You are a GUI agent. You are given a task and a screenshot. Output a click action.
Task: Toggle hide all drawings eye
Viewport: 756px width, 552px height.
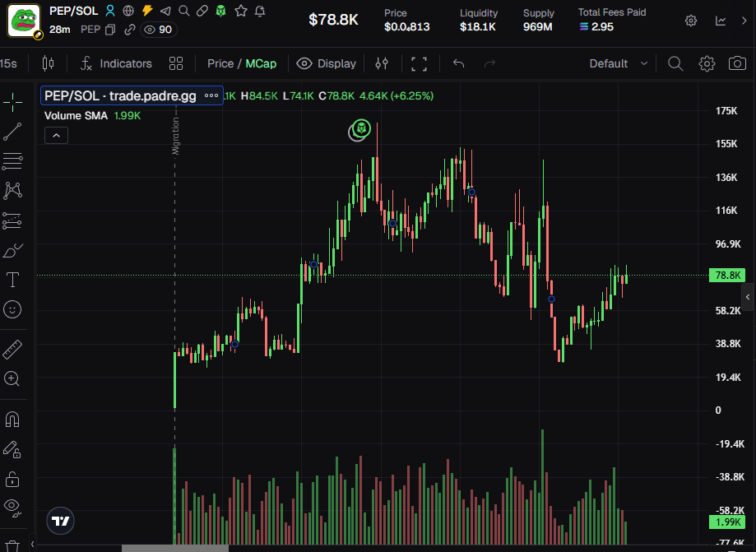pyautogui.click(x=12, y=507)
